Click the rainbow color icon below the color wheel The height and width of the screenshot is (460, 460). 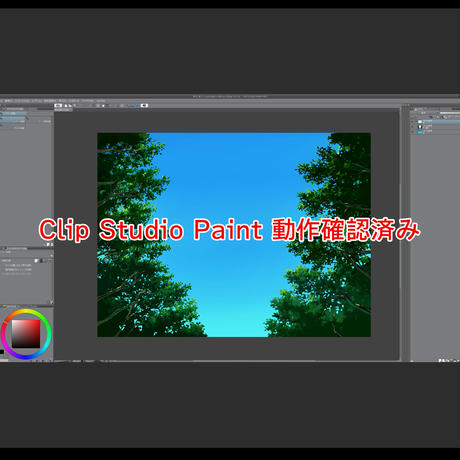[x=51, y=360]
